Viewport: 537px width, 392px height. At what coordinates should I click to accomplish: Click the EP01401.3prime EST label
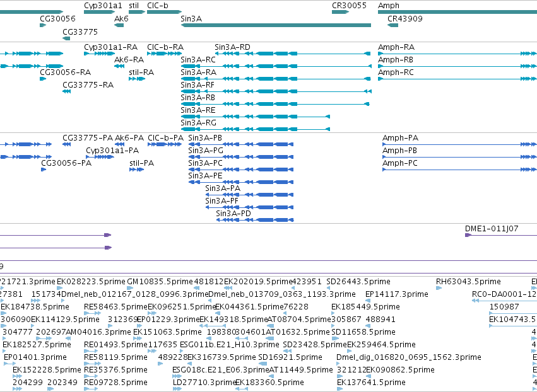35,357
